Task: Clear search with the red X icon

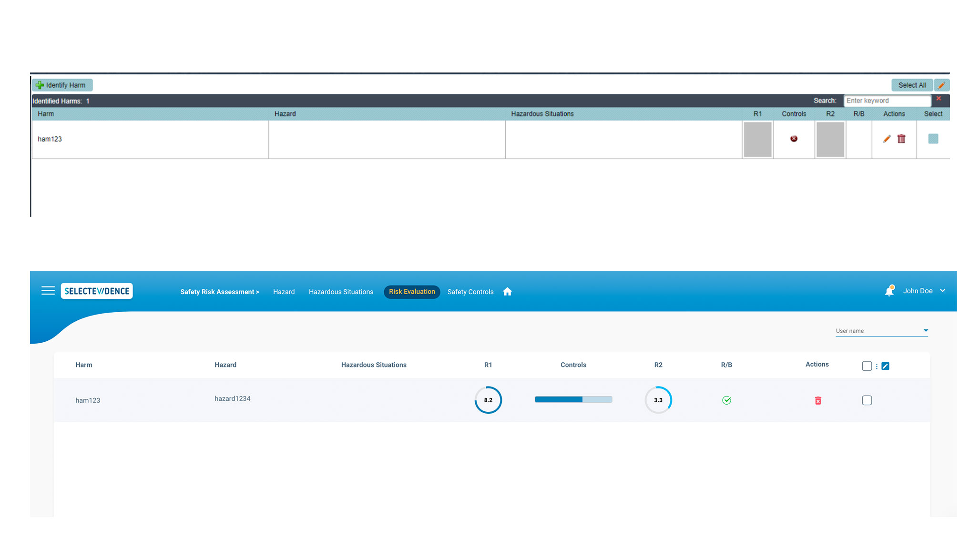Action: 939,99
